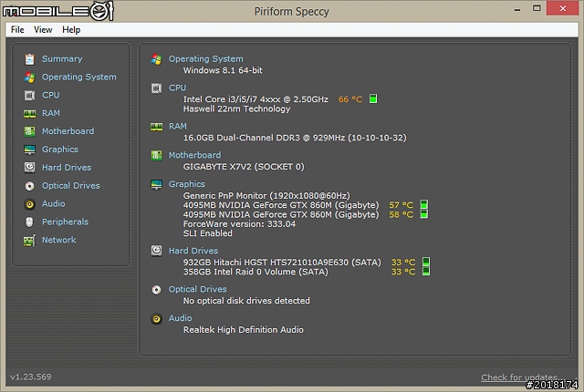Click the CPU heading link in summary
This screenshot has width=584, height=392.
pos(178,88)
